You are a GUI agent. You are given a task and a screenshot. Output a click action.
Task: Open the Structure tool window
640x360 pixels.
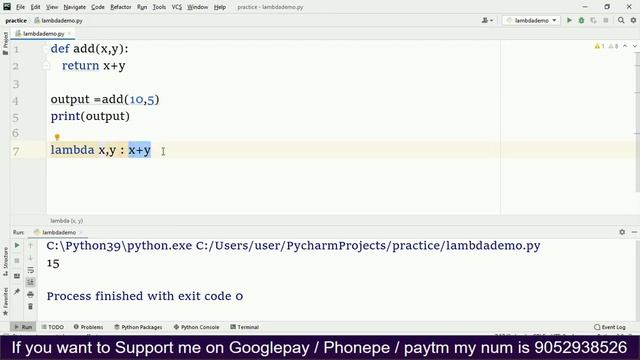(x=5, y=262)
